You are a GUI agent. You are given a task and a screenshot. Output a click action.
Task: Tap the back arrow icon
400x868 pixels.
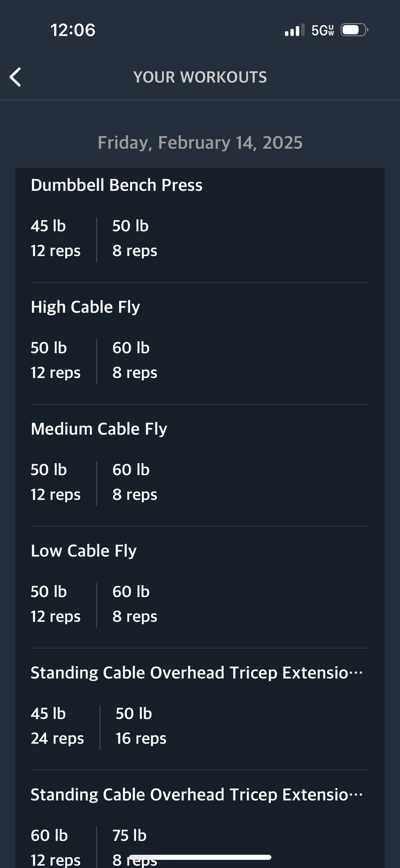[16, 77]
